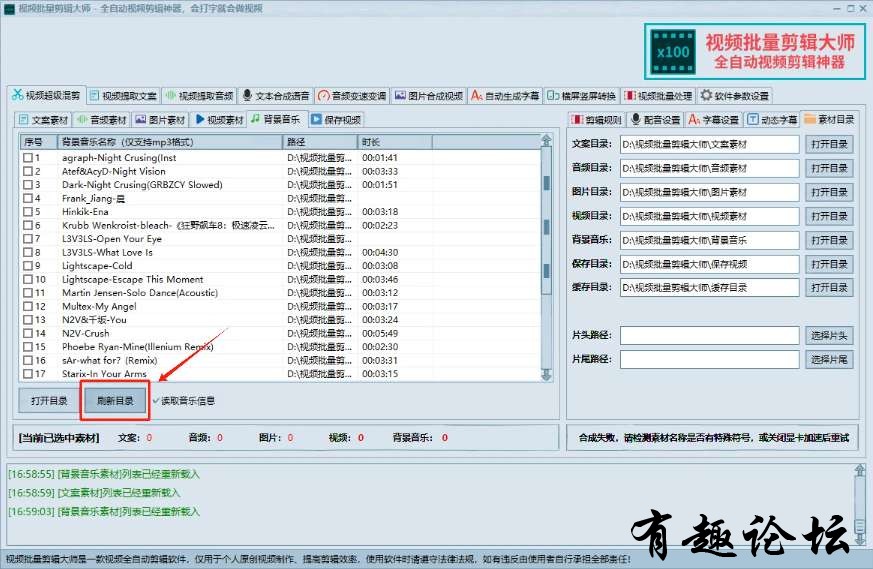The image size is (873, 569).
Task: Click the scissors icon on 视频超级混剪 tab
Action: (x=16, y=96)
